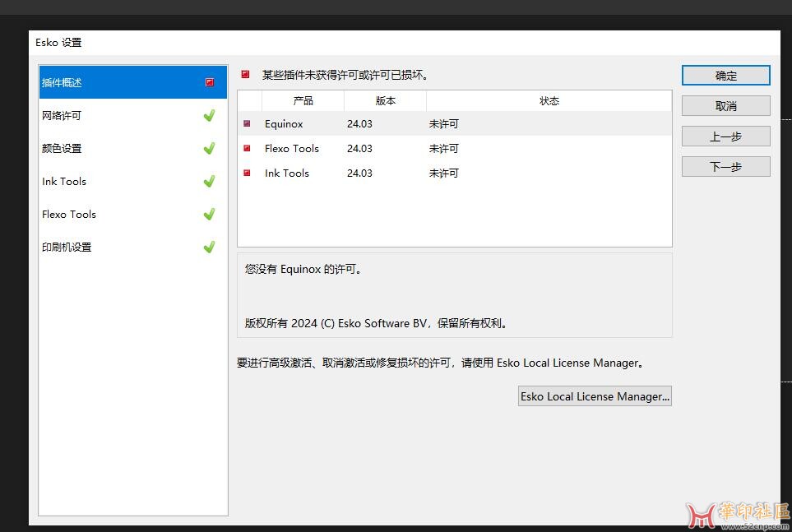The width and height of the screenshot is (792, 532).
Task: Sort by the 状态 column header
Action: click(x=549, y=101)
